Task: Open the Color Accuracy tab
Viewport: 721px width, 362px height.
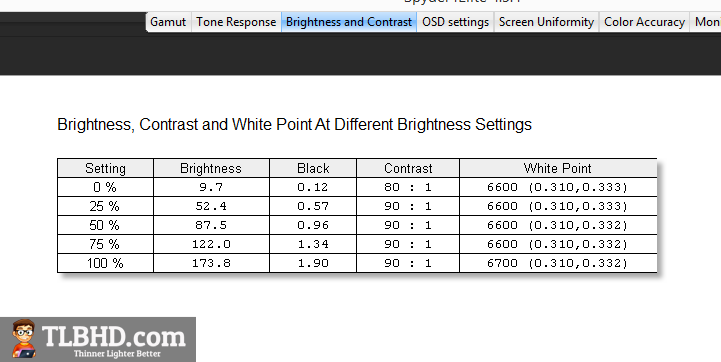Action: 644,22
